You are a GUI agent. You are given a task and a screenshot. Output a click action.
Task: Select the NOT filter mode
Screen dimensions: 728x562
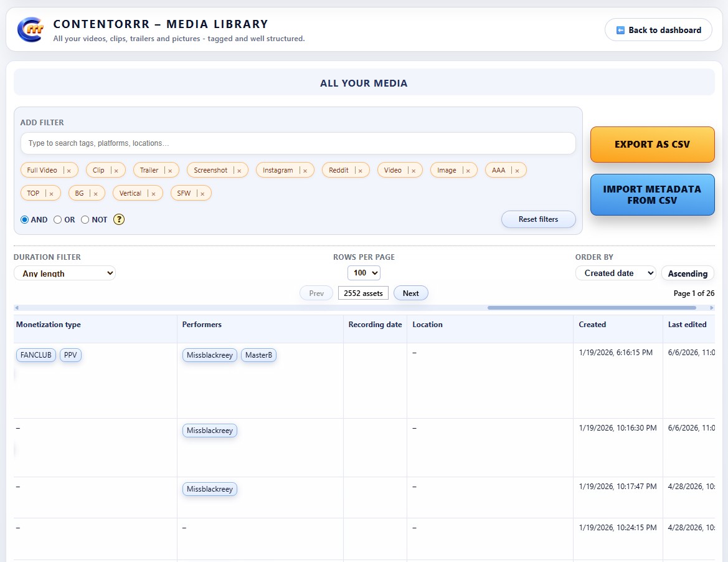tap(85, 220)
